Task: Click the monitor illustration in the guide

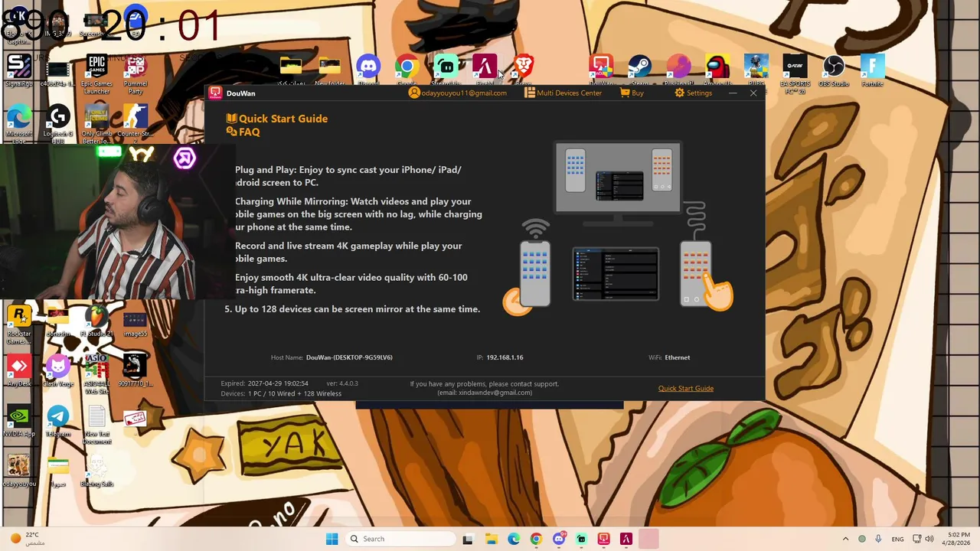Action: (x=618, y=182)
